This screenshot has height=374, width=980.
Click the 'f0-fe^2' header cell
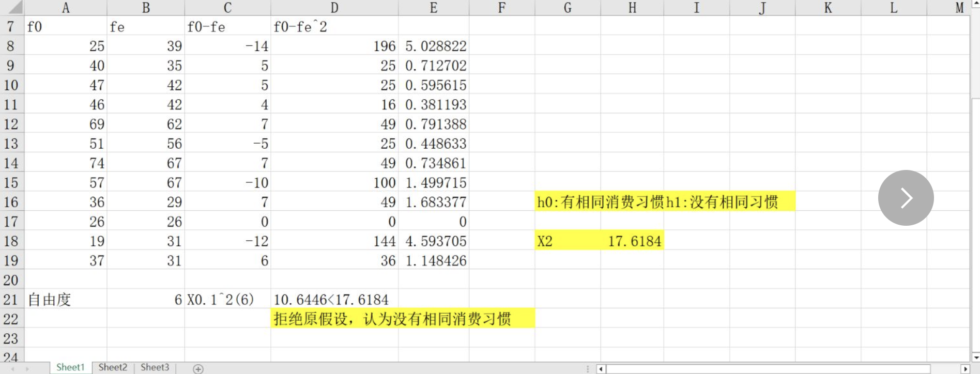334,26
